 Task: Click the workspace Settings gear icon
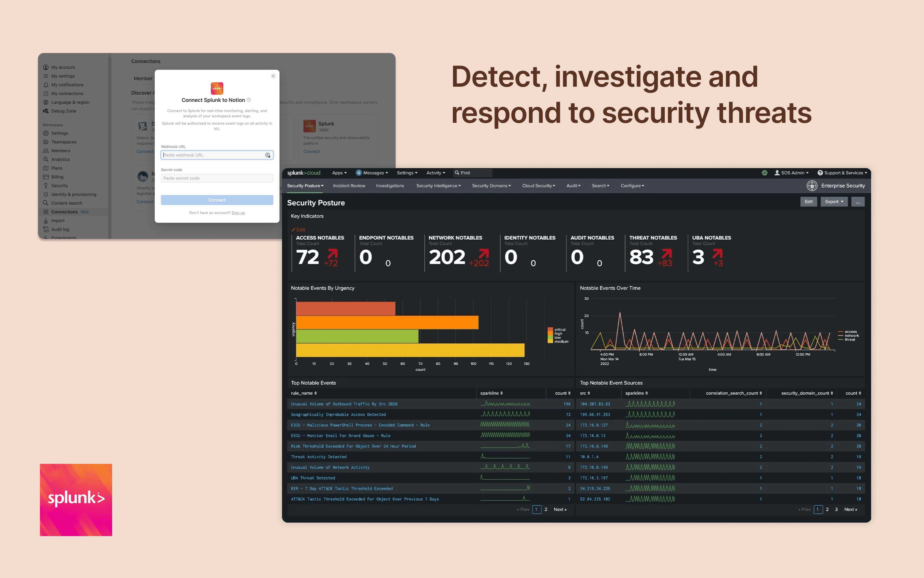click(46, 133)
